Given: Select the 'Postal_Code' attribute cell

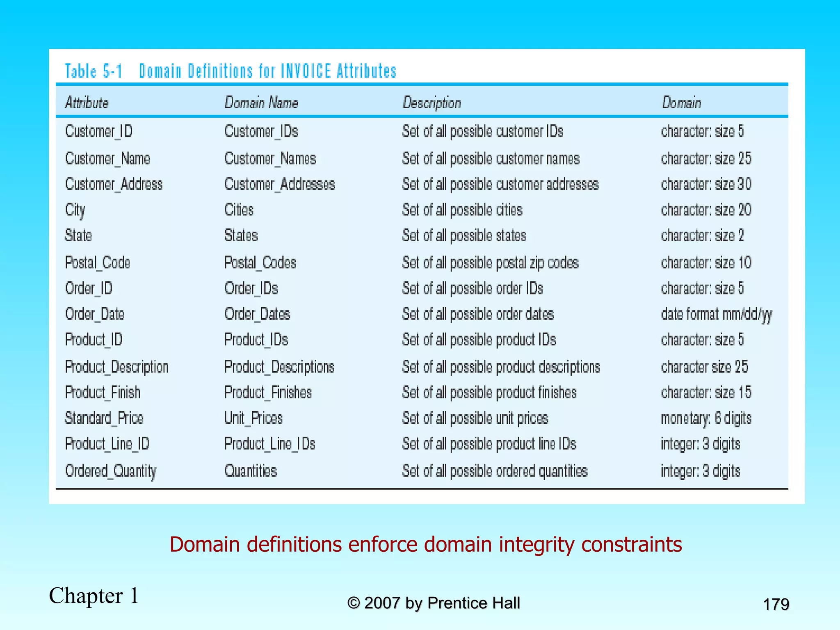Looking at the screenshot, I should click(98, 262).
